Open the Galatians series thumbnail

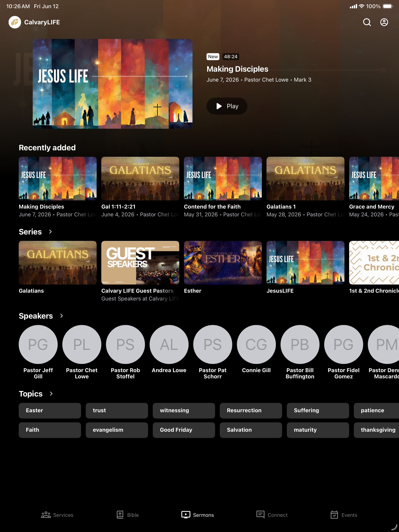58,263
